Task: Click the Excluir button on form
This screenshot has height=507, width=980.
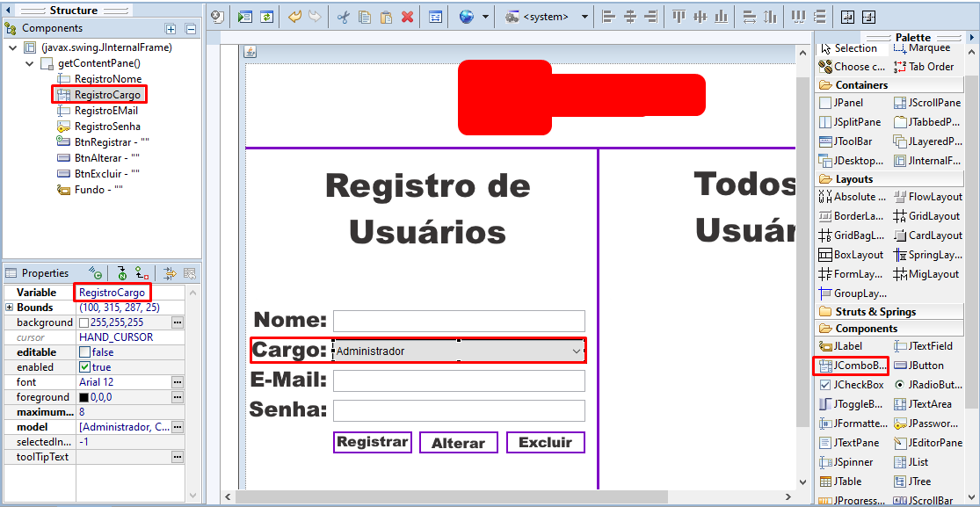Action: click(546, 442)
